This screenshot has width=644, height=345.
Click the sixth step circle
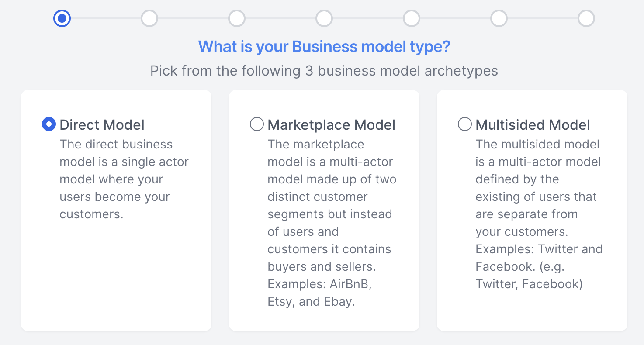coord(499,18)
